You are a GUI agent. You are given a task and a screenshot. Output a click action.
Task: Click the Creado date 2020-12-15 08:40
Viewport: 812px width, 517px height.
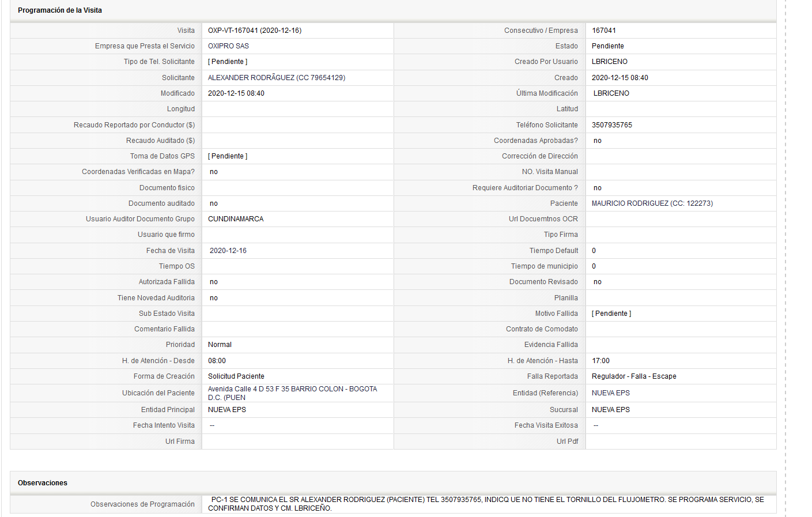tap(620, 78)
